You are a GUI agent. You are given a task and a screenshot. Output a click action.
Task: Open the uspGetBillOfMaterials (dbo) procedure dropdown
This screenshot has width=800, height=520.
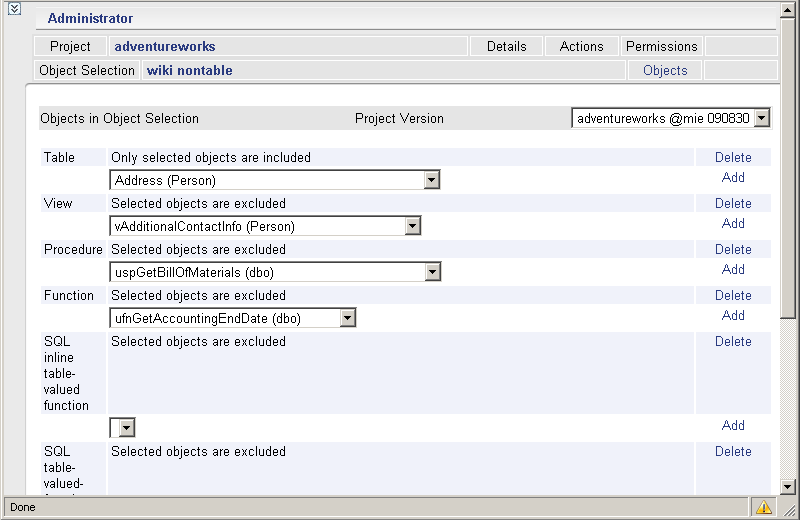275,272
